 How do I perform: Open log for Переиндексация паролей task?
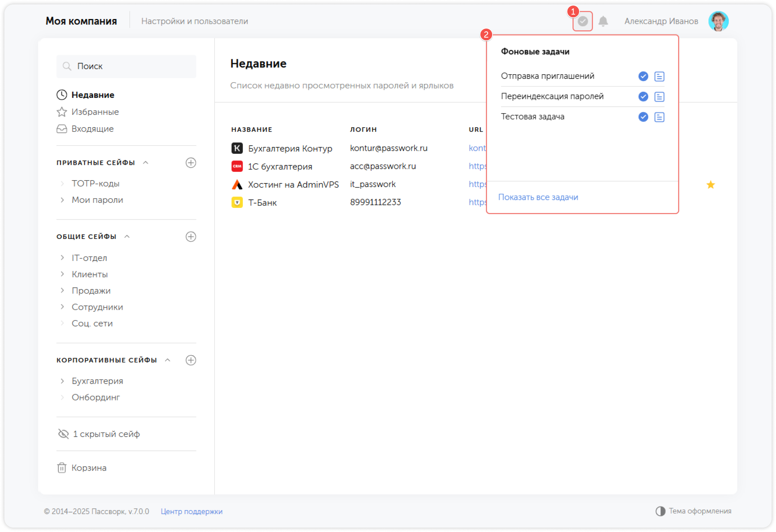click(x=659, y=97)
